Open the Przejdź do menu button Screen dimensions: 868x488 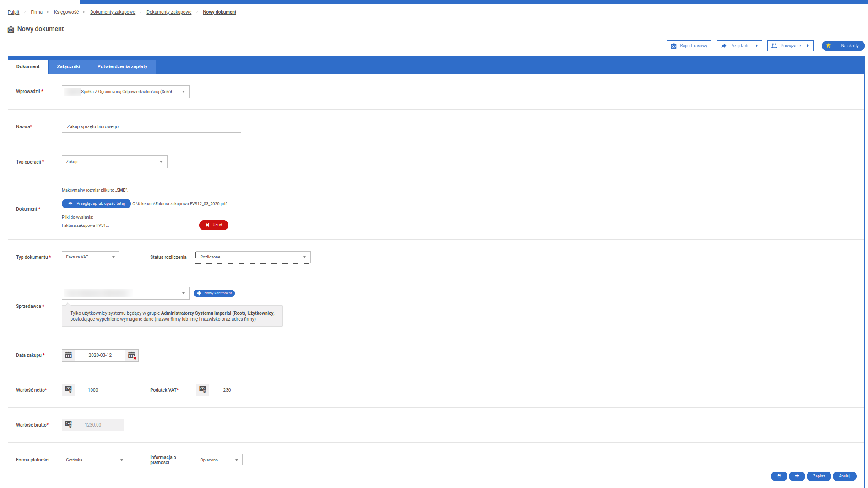tap(739, 46)
